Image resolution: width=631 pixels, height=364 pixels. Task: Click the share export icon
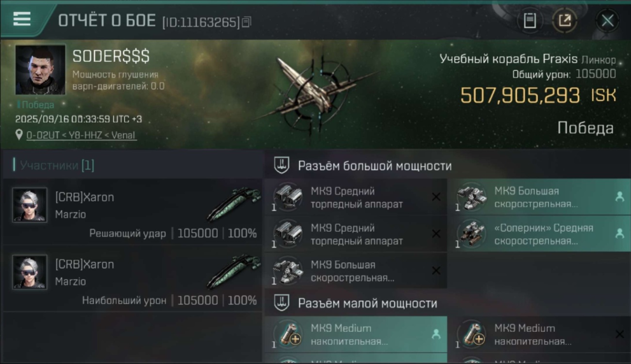(565, 20)
